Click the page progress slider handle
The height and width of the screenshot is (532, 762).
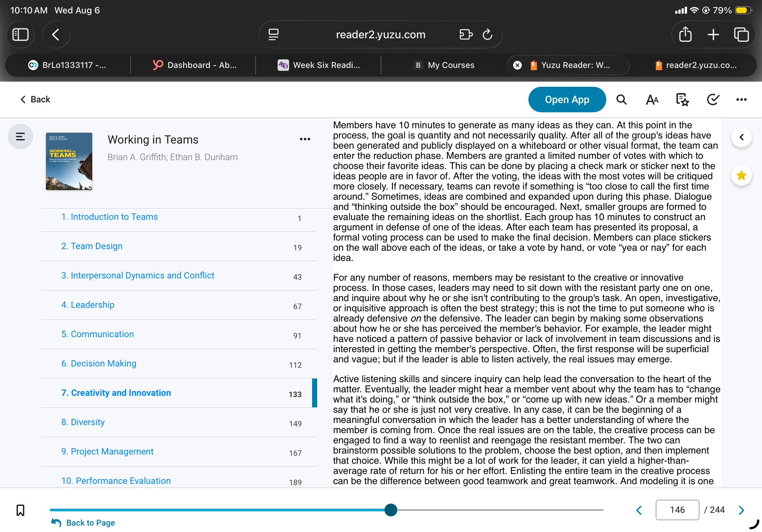pos(391,510)
